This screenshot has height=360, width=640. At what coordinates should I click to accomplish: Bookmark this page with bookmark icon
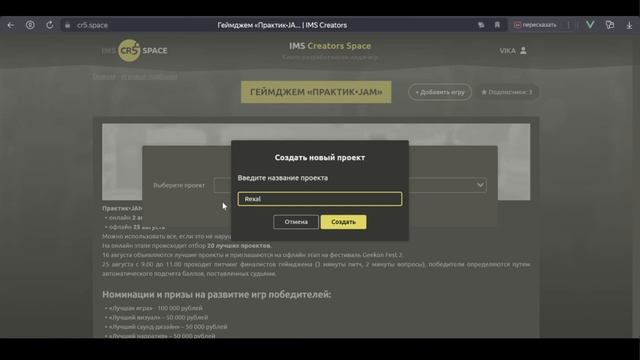497,25
